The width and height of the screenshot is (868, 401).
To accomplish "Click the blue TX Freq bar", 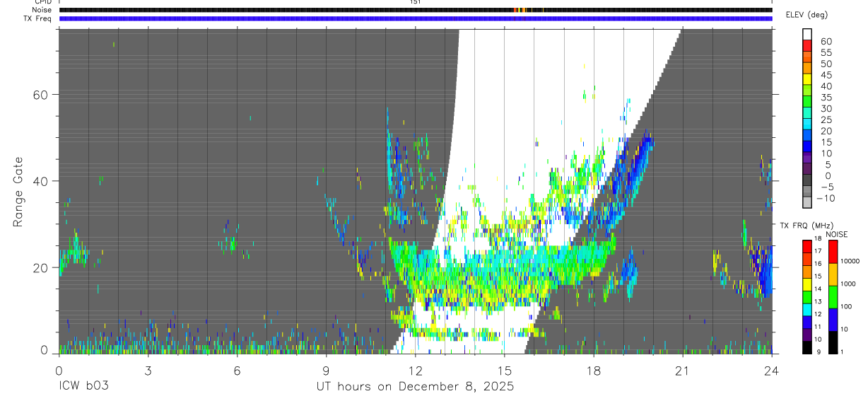I will click(416, 18).
